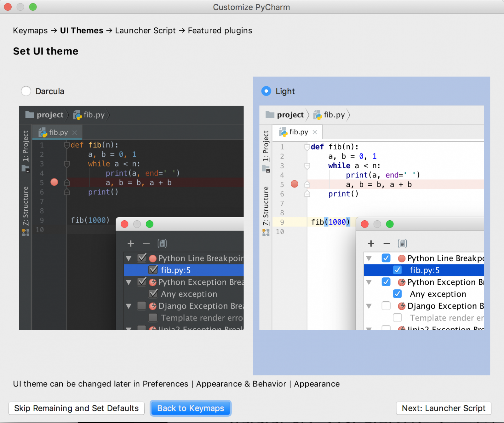The image size is (504, 423).
Task: Collapse Python Exception Breakpoint node in Darcula preview
Action: click(x=129, y=282)
